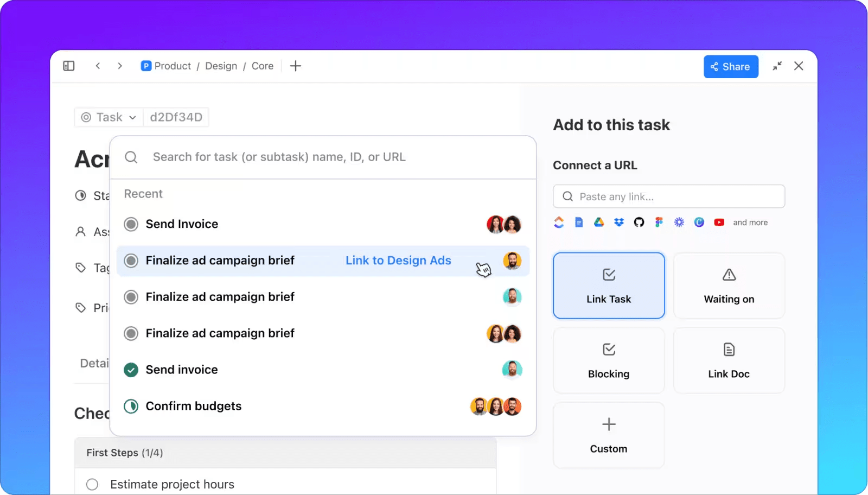Click Link to Design Ads

coord(398,261)
